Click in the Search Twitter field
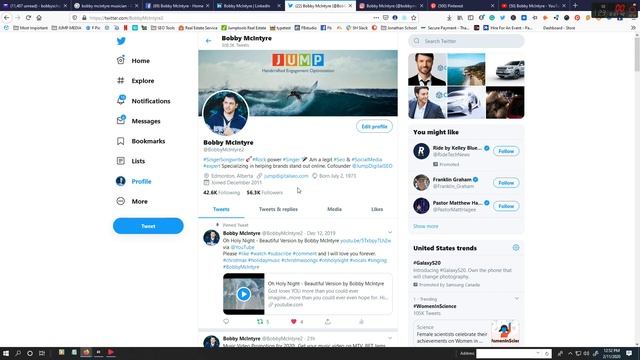The image size is (640, 360). click(466, 41)
